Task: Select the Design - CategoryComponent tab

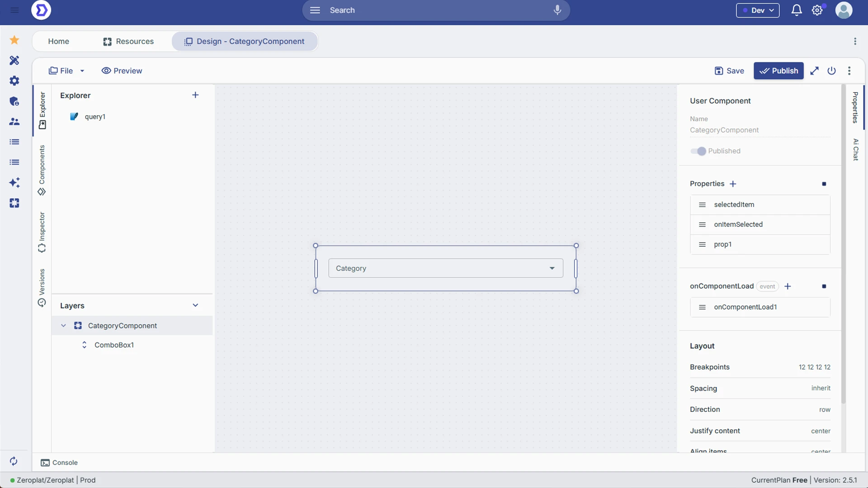Action: 245,41
